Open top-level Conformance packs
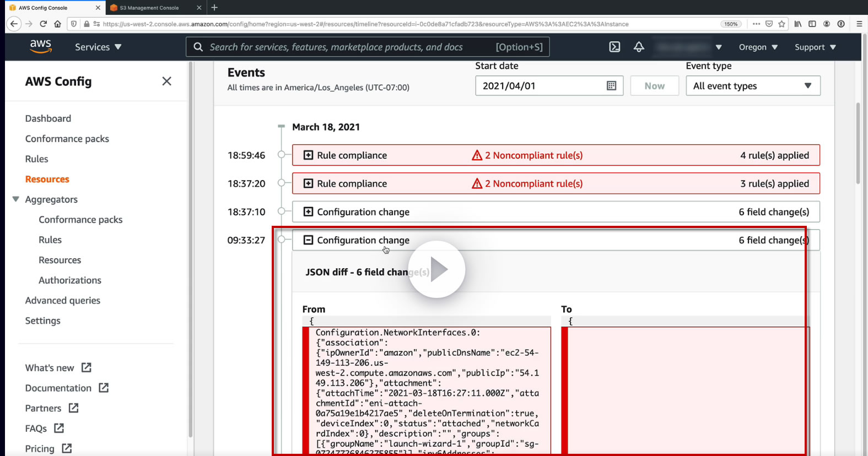Image resolution: width=868 pixels, height=456 pixels. pos(67,139)
